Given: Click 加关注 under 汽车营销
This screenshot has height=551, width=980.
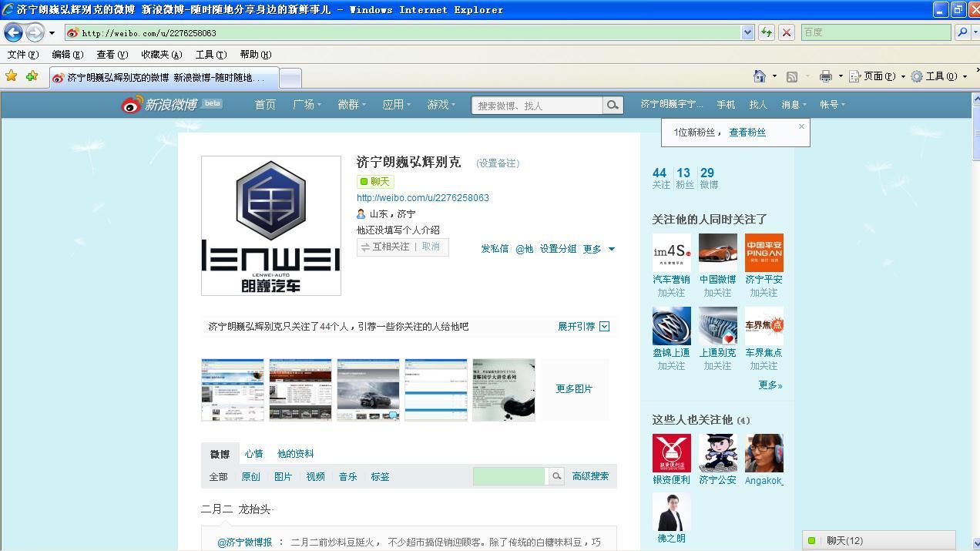Looking at the screenshot, I should click(x=671, y=293).
